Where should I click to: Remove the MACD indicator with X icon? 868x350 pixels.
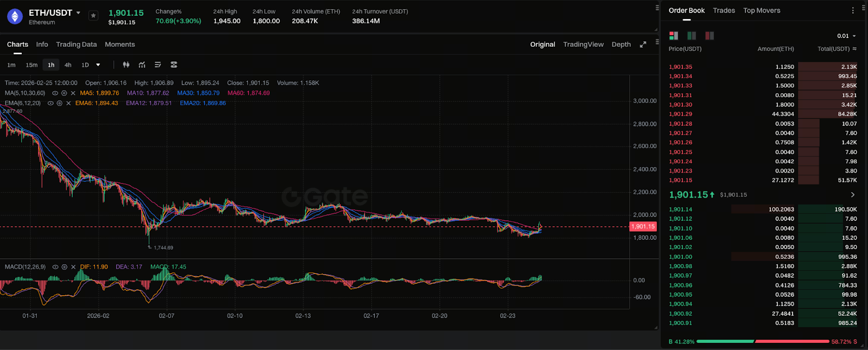(73, 267)
